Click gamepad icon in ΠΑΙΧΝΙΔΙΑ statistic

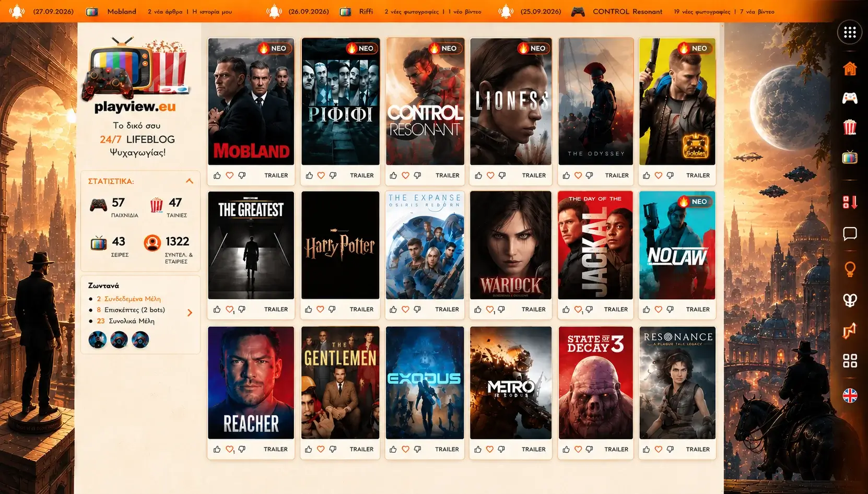[x=98, y=205]
